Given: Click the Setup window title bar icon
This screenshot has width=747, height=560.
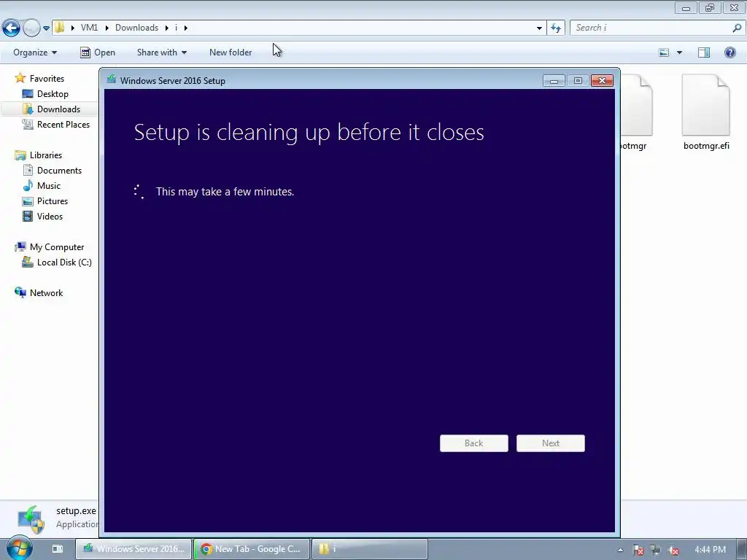Looking at the screenshot, I should click(x=112, y=79).
